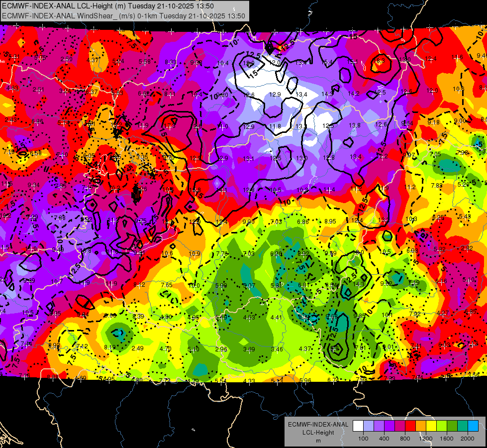The image size is (487, 448).
Task: Click the grid value 6.74
Action: (334, 380)
